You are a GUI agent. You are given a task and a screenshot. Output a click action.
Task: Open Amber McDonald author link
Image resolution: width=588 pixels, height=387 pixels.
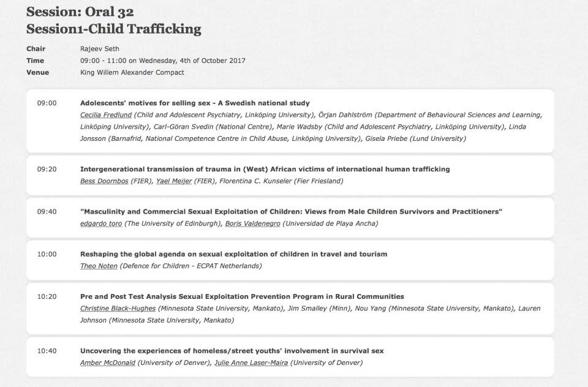pos(108,363)
